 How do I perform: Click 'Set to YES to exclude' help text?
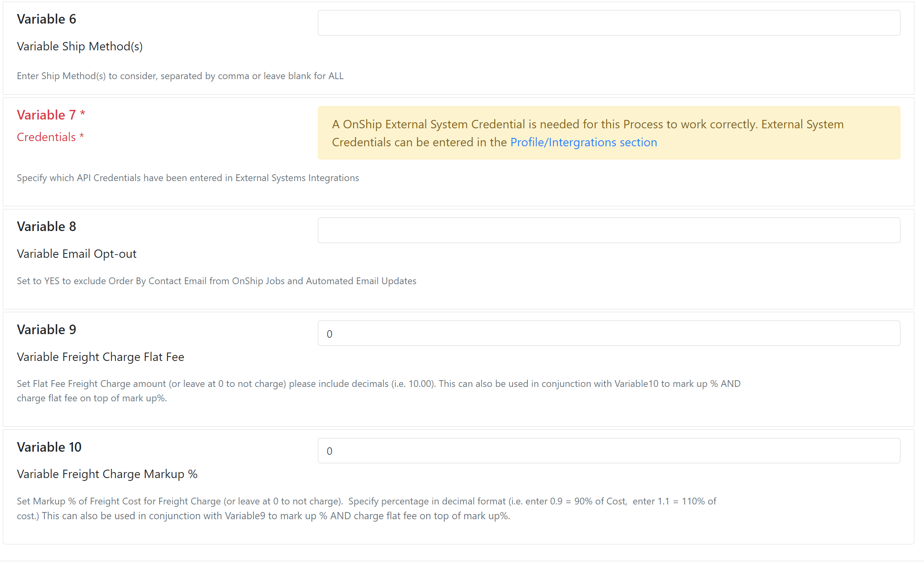(216, 281)
